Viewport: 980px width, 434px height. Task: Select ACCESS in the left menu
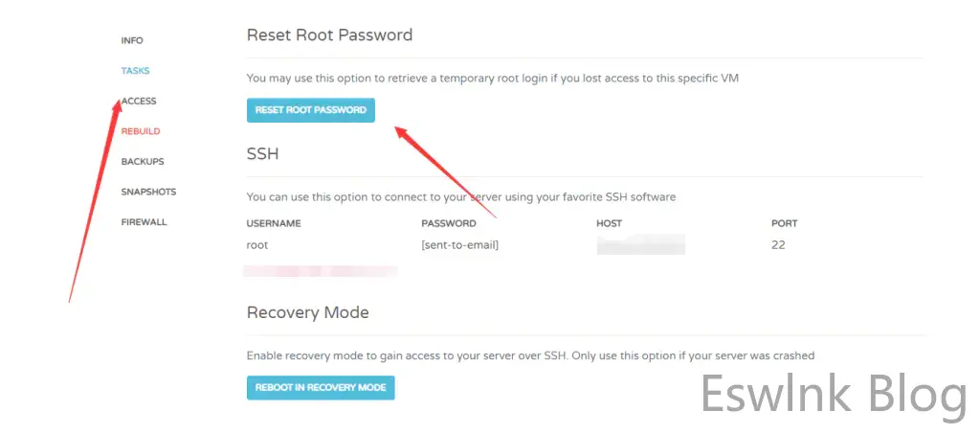point(140,102)
